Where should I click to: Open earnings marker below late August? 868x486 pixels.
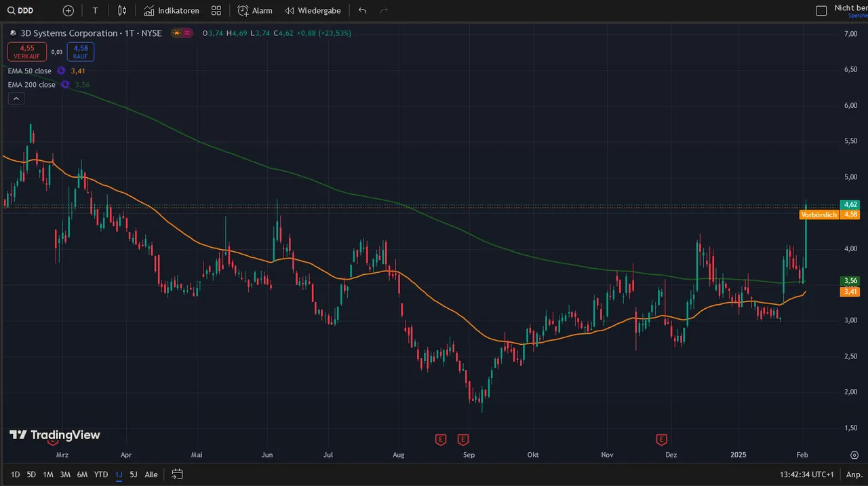tap(441, 440)
